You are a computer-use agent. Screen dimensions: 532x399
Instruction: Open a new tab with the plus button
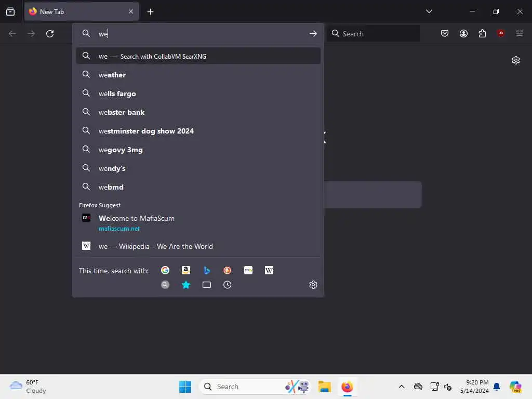pos(150,11)
